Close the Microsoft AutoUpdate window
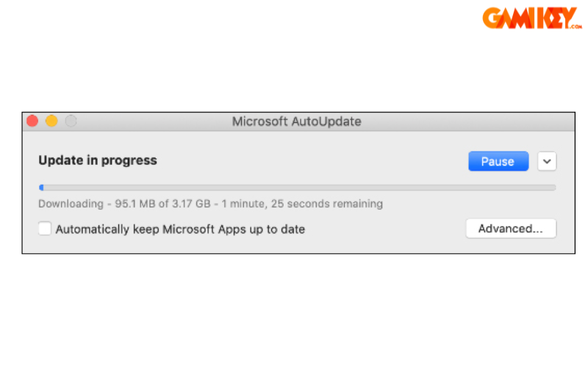Screen dimensions: 588x368 tap(32, 121)
